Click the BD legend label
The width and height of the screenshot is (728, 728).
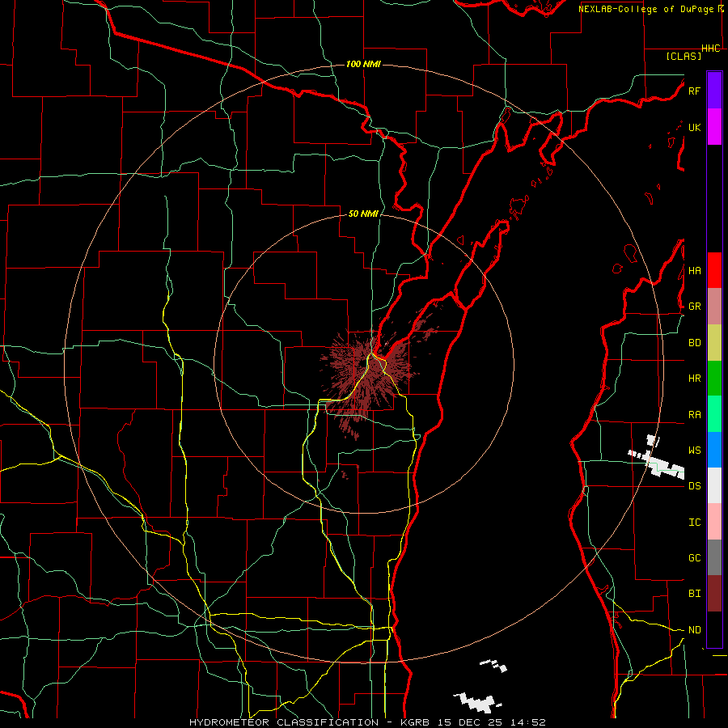click(x=694, y=343)
